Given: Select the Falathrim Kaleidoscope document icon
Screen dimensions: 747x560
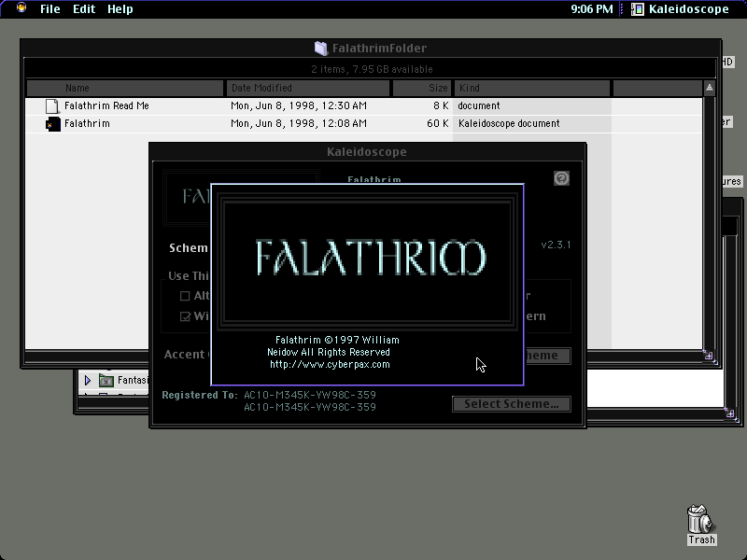Looking at the screenshot, I should [52, 124].
